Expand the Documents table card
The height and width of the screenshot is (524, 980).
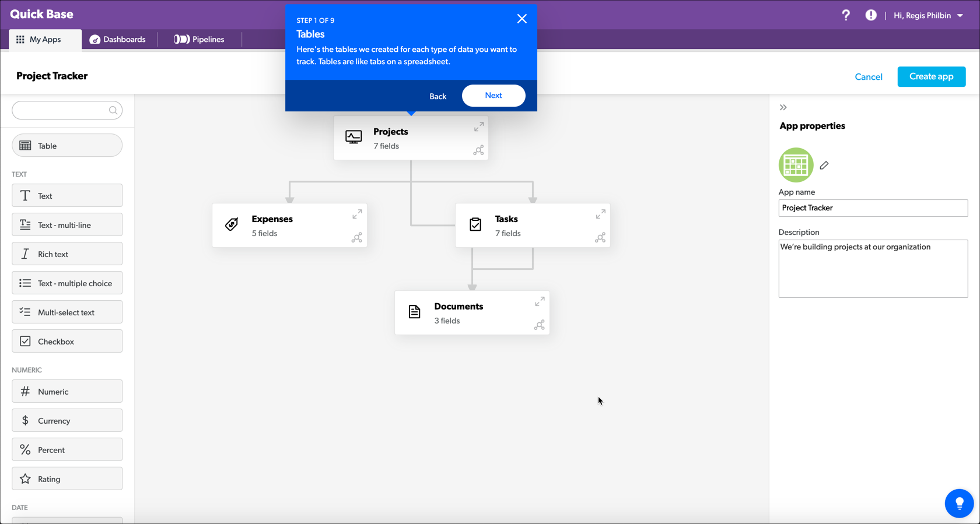[540, 301]
